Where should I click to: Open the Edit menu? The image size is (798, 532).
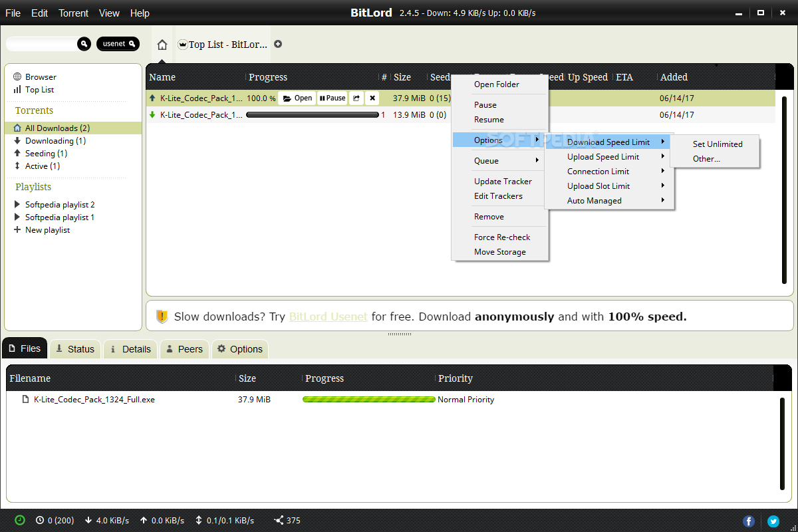point(39,13)
